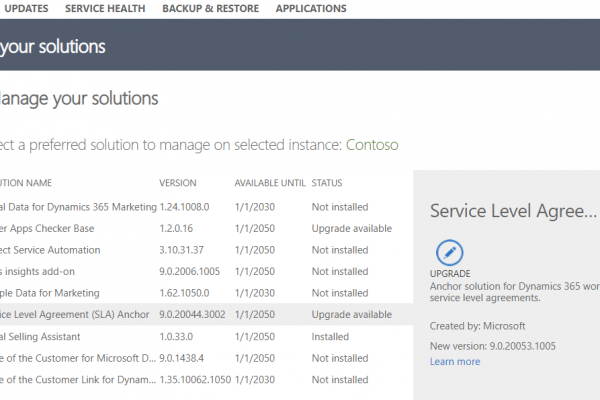Screen dimensions: 600x400
Task: Go to the Applications tab
Action: pyautogui.click(x=311, y=8)
